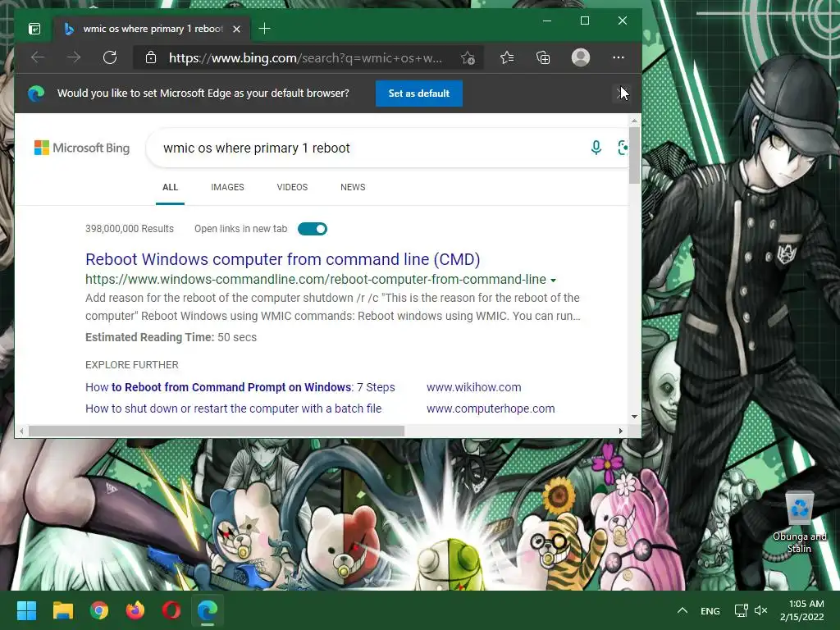
Task: Open visual search camera icon
Action: [x=623, y=148]
